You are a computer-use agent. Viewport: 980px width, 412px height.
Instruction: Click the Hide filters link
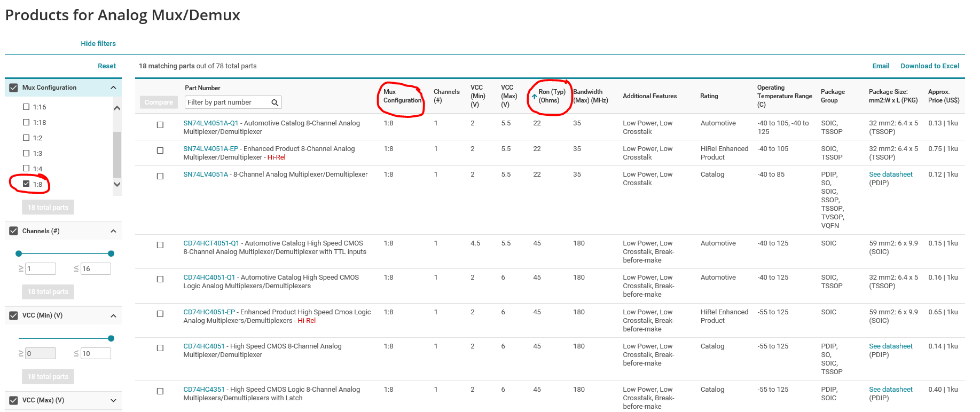98,44
